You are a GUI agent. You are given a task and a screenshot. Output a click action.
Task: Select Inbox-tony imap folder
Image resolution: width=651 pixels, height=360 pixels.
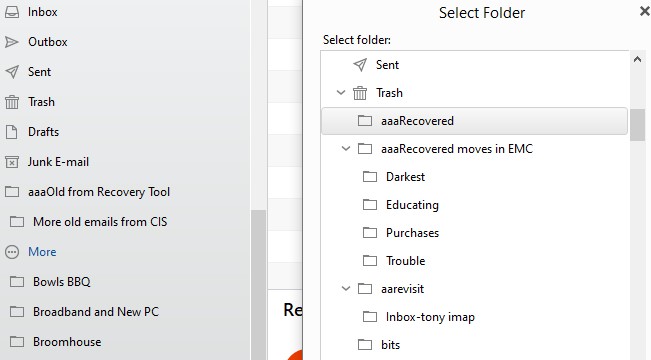pyautogui.click(x=430, y=317)
